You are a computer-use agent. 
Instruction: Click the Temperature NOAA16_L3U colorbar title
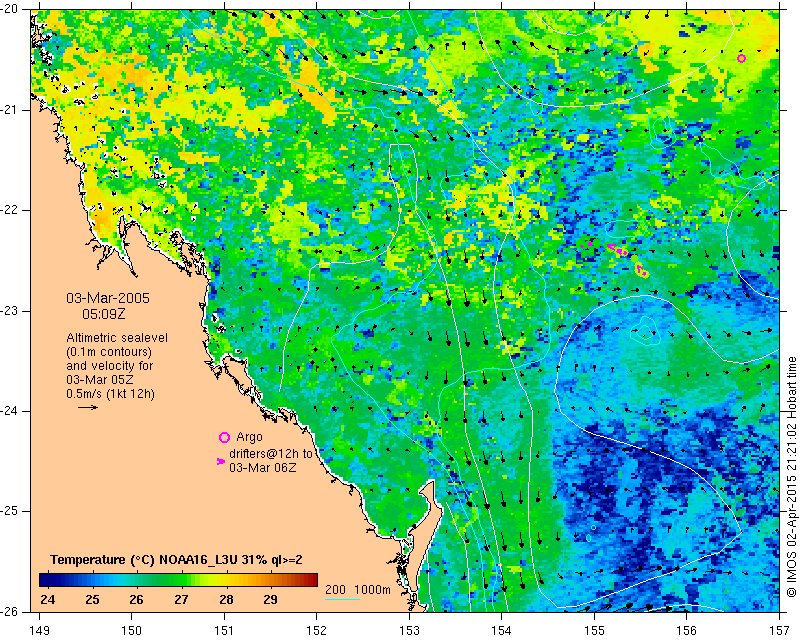(x=176, y=560)
